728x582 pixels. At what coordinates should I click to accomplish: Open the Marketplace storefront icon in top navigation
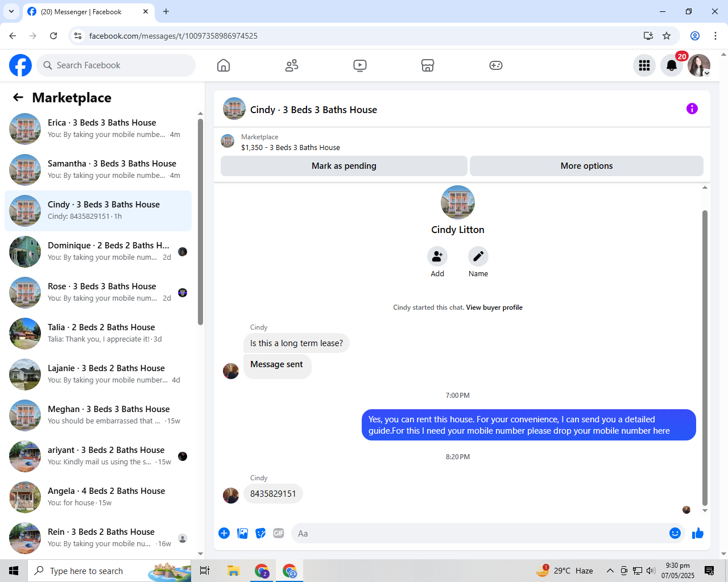pos(428,65)
